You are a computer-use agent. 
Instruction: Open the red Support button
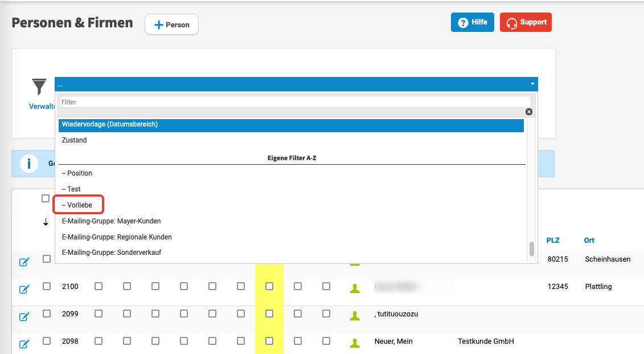[x=526, y=22]
